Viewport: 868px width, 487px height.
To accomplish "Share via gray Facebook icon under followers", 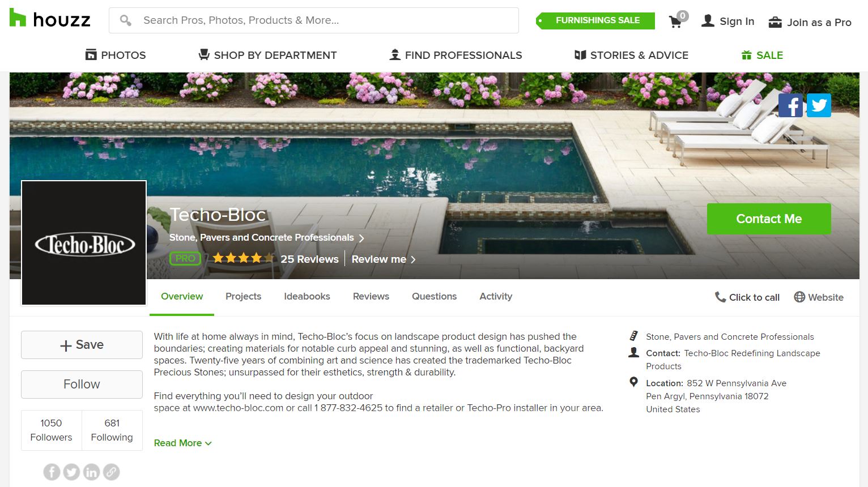I will click(x=52, y=472).
